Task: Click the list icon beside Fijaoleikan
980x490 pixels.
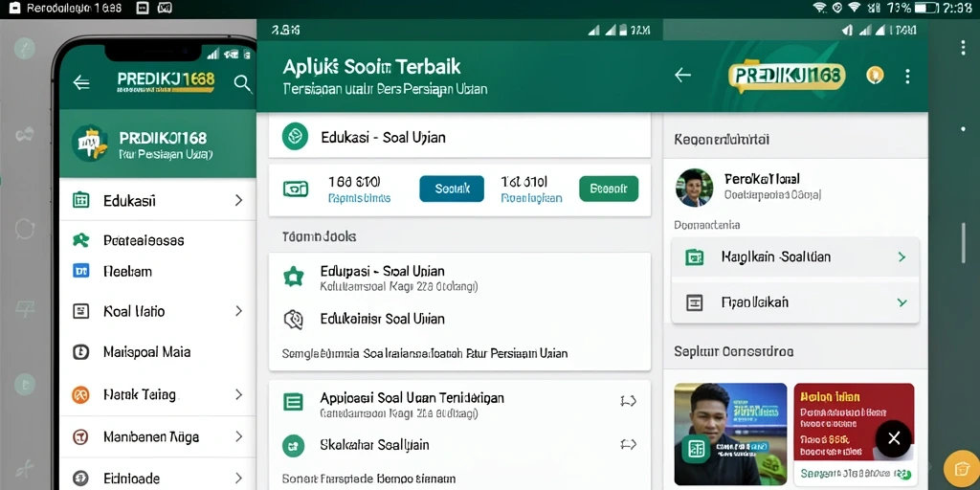Action: (695, 302)
